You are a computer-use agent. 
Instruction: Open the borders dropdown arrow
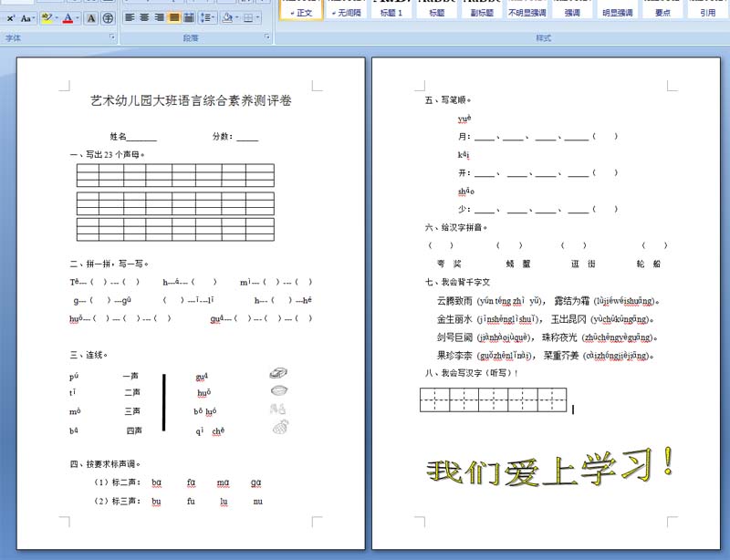[x=258, y=17]
